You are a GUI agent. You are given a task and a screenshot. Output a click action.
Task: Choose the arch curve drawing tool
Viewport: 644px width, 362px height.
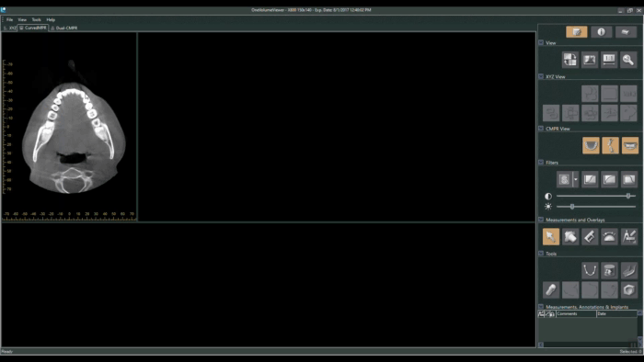pyautogui.click(x=590, y=270)
